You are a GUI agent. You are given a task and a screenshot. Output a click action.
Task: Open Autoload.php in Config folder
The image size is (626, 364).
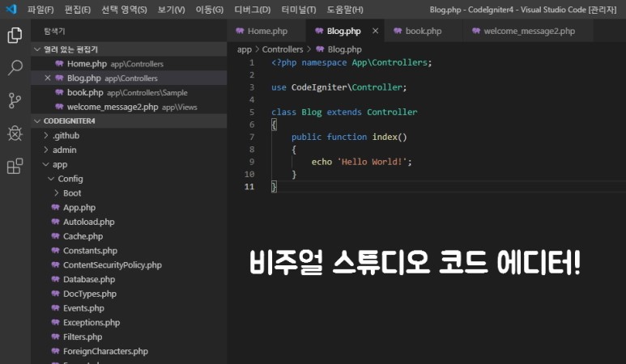click(129, 222)
